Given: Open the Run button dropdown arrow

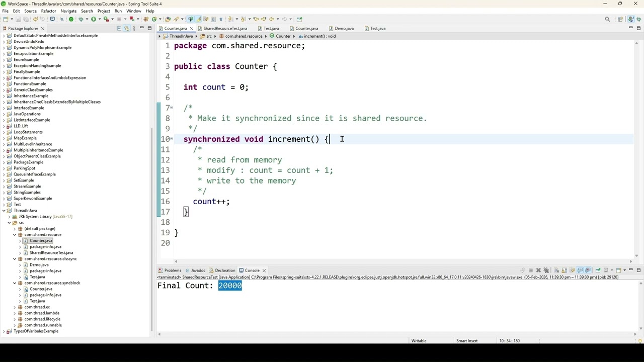Looking at the screenshot, I should [100, 19].
